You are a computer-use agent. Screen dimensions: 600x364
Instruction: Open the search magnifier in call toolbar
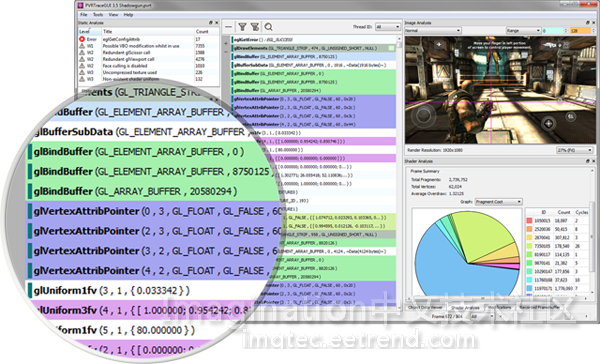[269, 27]
